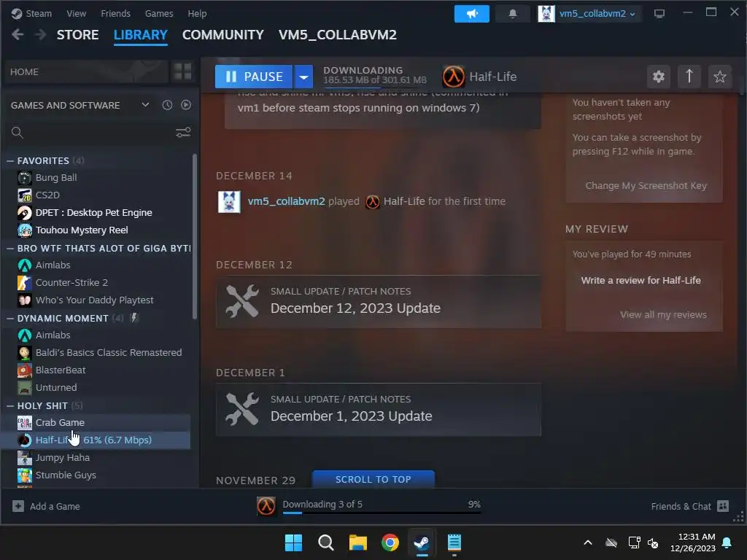Go forward with the right arrow
The image size is (747, 560).
pos(41,35)
